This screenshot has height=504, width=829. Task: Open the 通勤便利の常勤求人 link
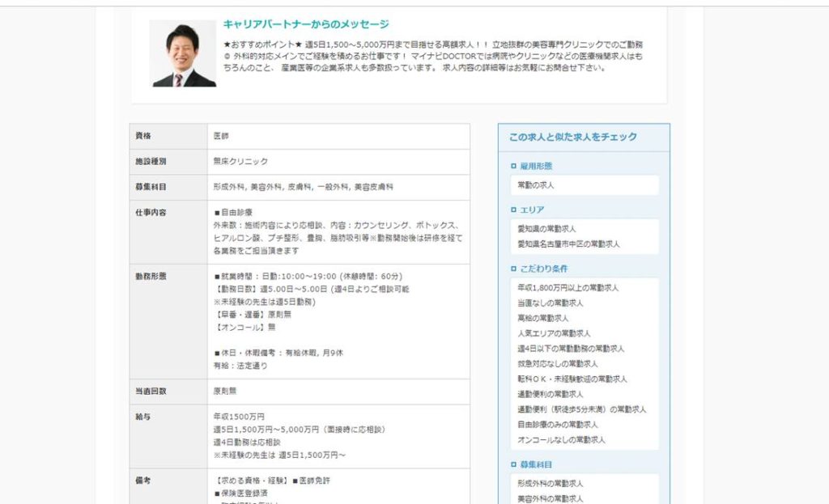coord(550,395)
